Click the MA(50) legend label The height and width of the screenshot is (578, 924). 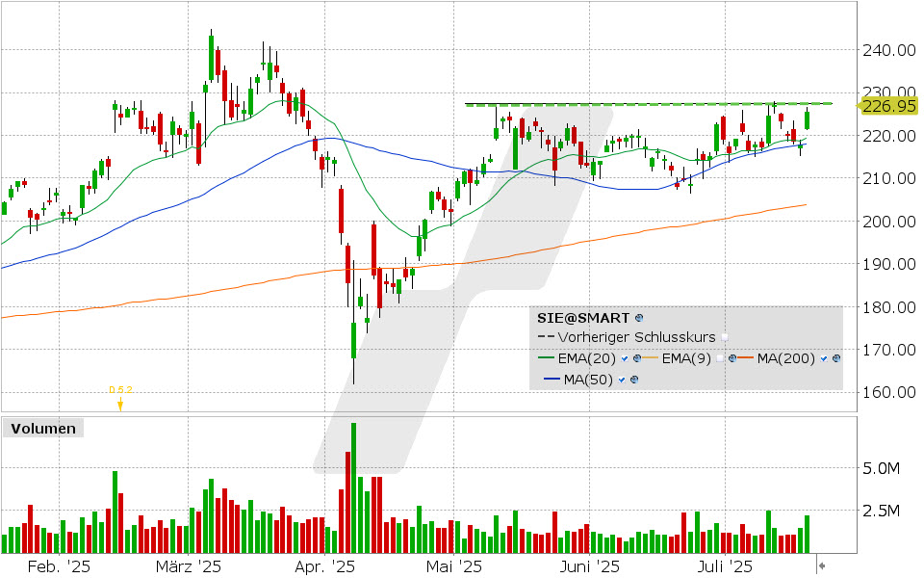pos(588,380)
